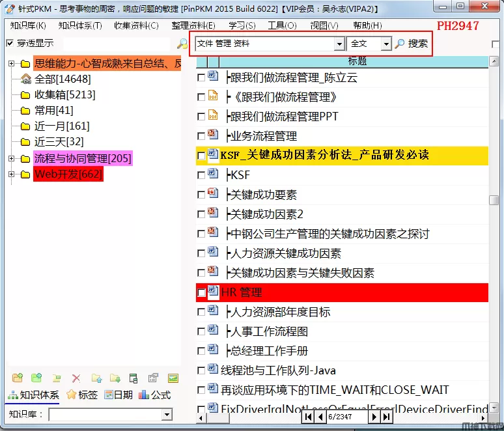Check the box for 关键成功要素
The width and height of the screenshot is (504, 431).
point(201,195)
